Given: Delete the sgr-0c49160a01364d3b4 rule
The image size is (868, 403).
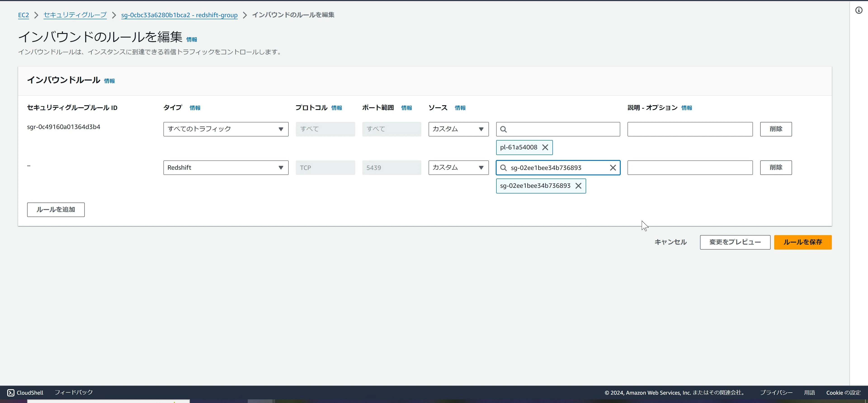Looking at the screenshot, I should point(776,129).
